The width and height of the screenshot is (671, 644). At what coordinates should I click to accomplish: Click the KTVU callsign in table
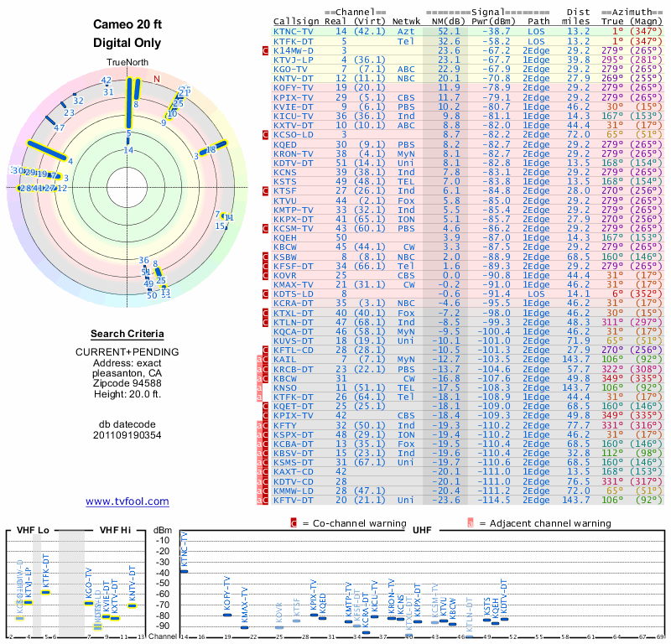285,200
